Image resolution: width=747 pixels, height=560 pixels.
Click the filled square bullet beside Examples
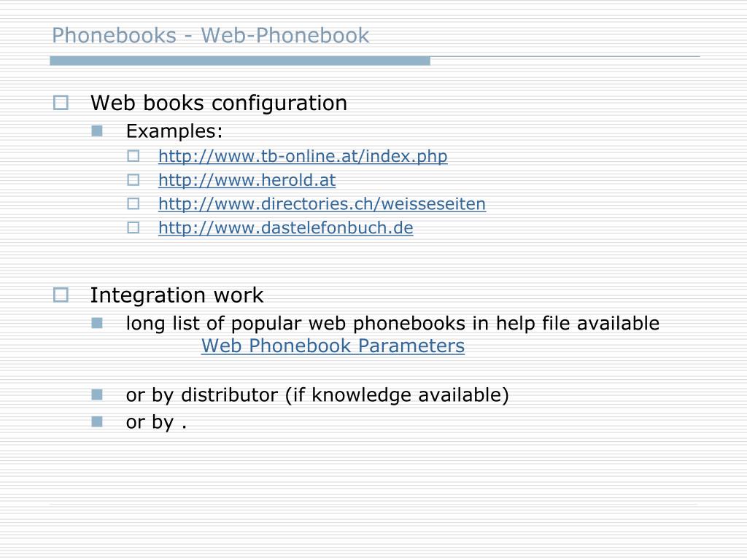click(x=97, y=131)
